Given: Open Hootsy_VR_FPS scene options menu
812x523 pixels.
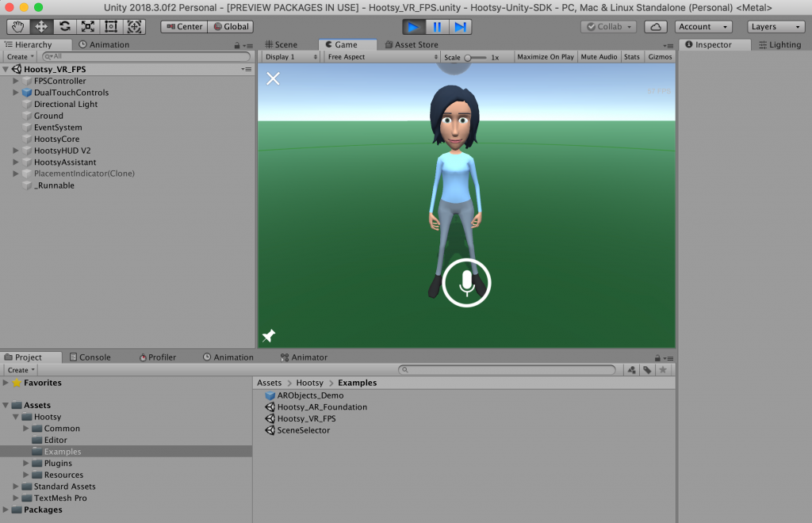Looking at the screenshot, I should 246,69.
